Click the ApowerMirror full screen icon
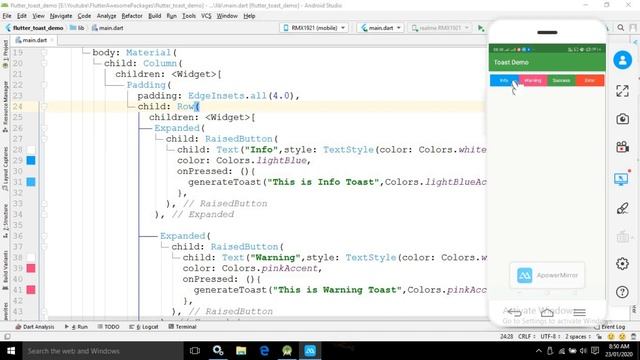This screenshot has height=360, width=640. point(622,91)
